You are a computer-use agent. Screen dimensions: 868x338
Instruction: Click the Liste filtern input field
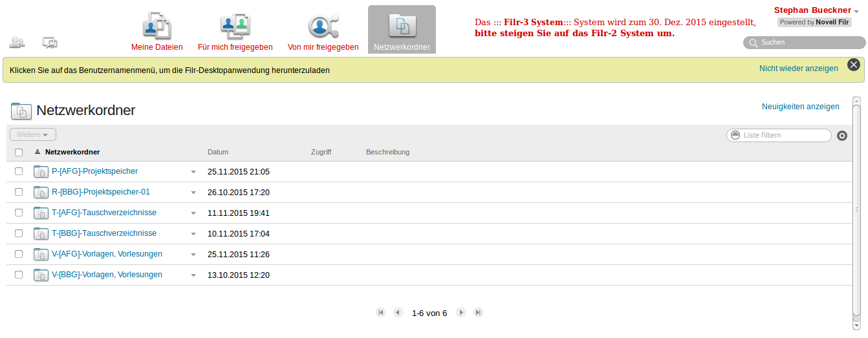click(784, 135)
